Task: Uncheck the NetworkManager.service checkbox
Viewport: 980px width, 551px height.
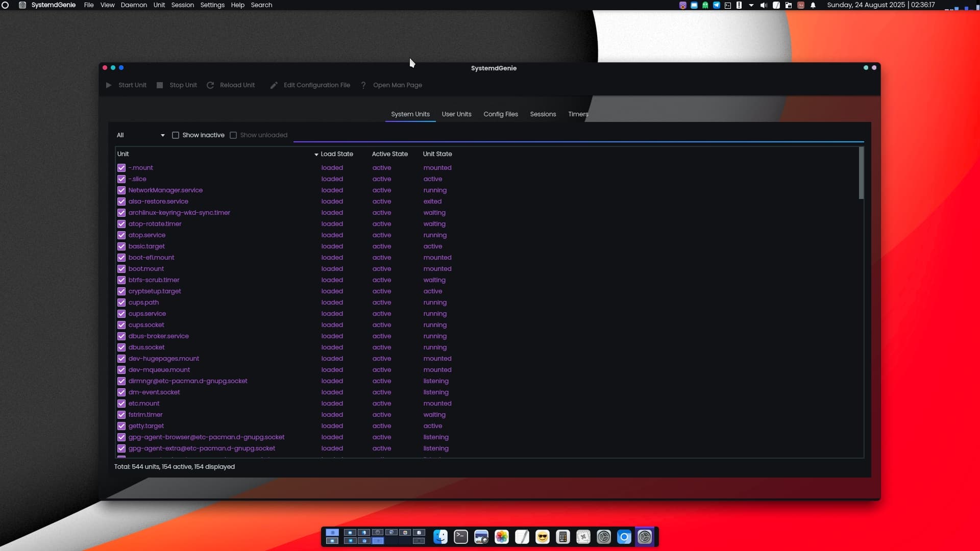Action: click(121, 190)
